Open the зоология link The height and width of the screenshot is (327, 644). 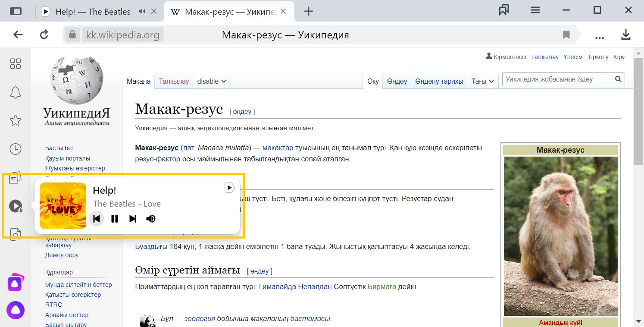click(200, 319)
